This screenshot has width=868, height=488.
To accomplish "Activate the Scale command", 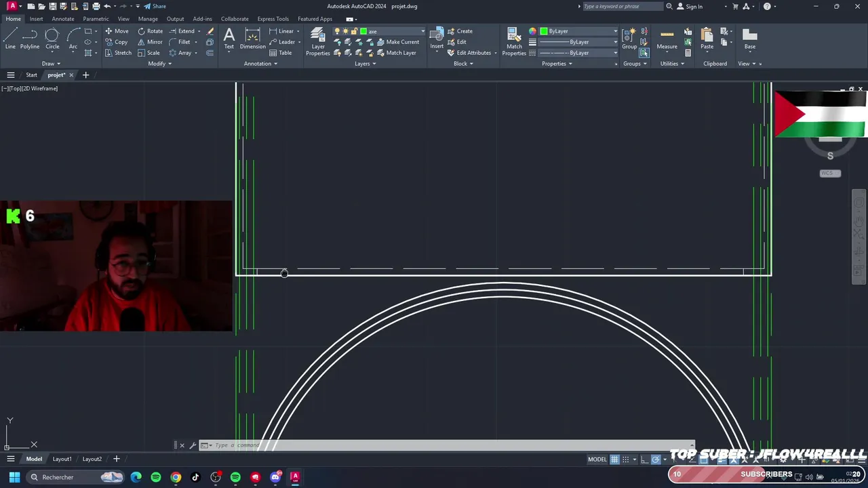I will coord(149,53).
